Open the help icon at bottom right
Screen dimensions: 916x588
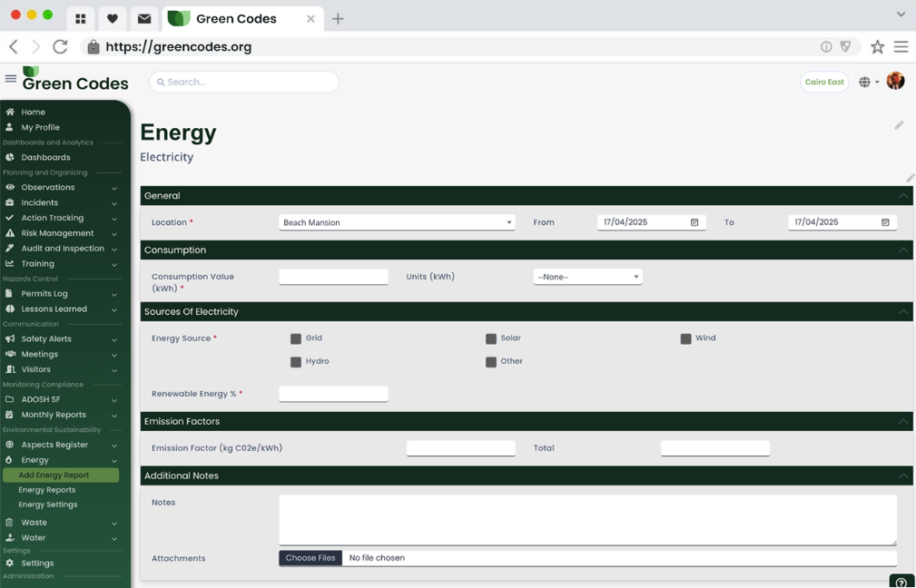pos(900,582)
